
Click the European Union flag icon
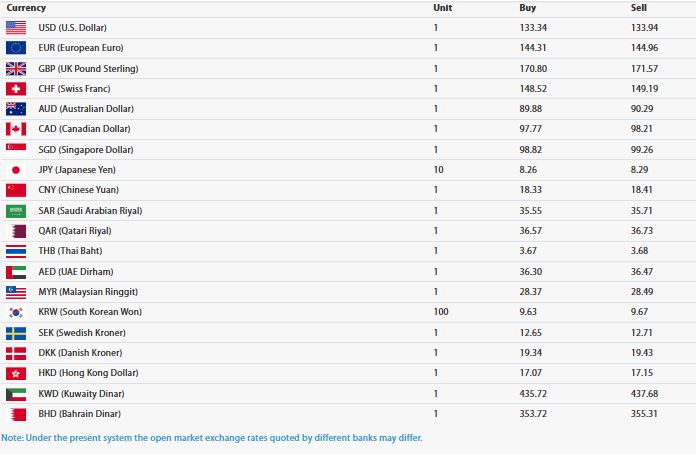[16, 48]
